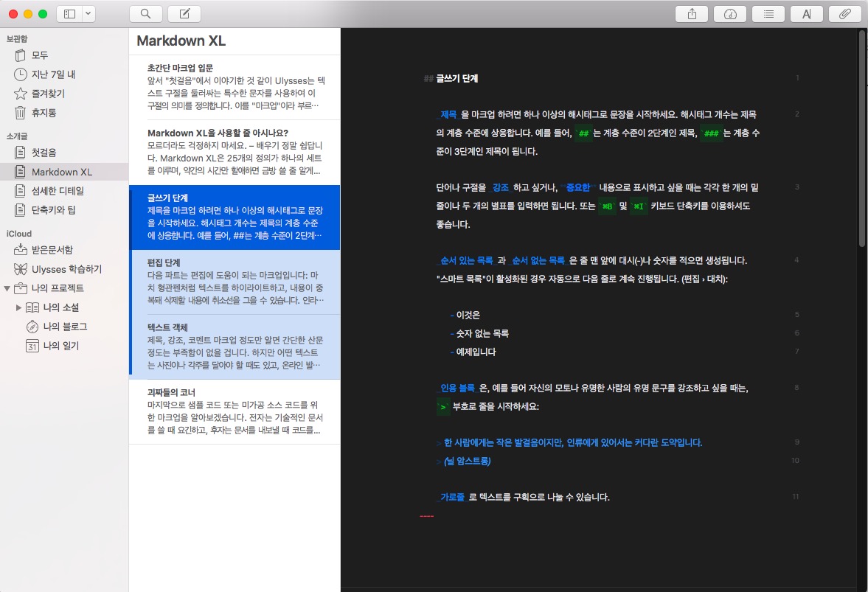Click the 모두 book icon

20,55
